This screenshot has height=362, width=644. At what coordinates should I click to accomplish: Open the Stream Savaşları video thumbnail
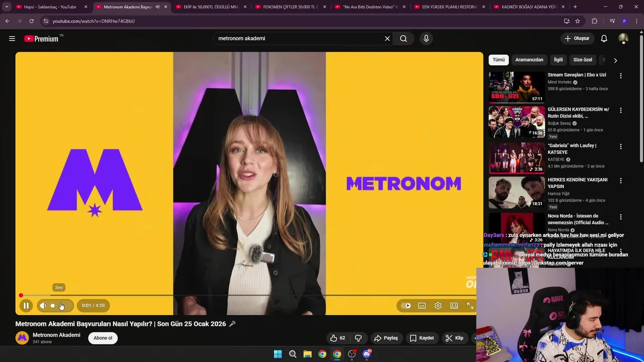(517, 87)
